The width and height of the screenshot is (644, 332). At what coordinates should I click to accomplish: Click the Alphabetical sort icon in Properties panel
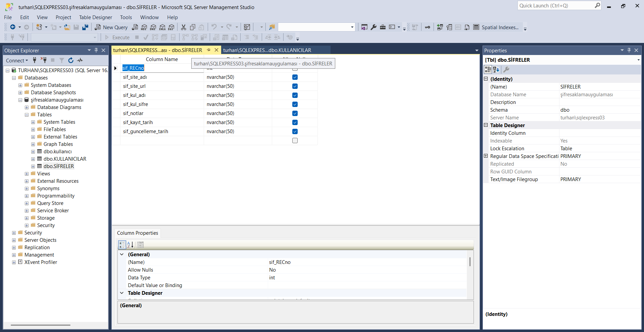496,69
